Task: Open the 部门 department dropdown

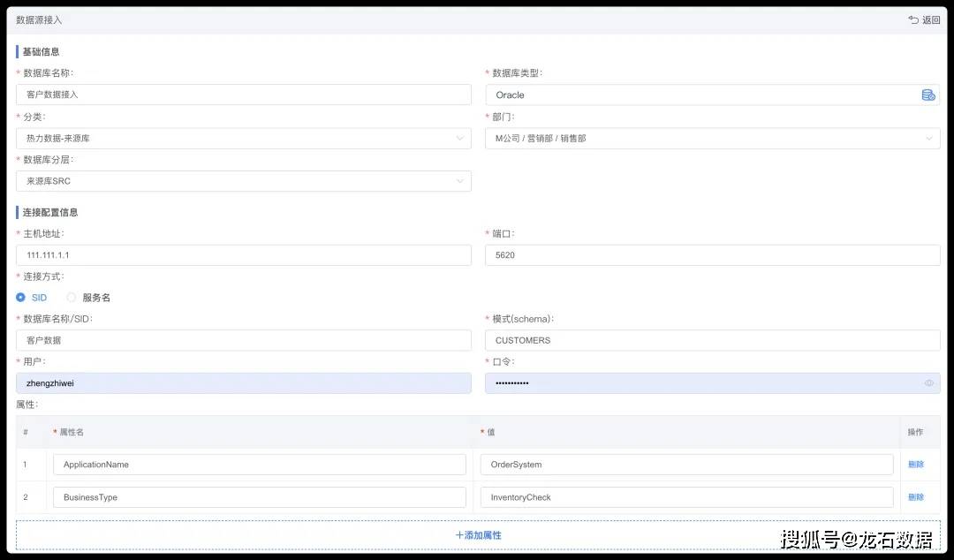Action: point(712,139)
